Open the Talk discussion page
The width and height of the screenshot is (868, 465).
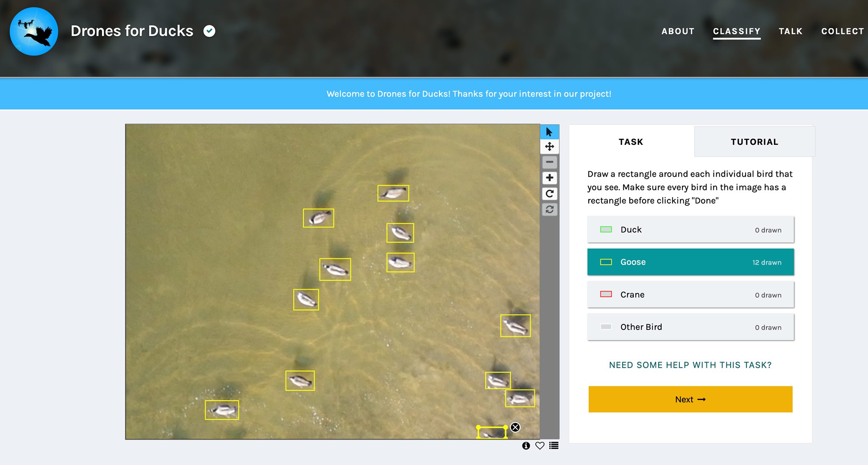point(790,31)
